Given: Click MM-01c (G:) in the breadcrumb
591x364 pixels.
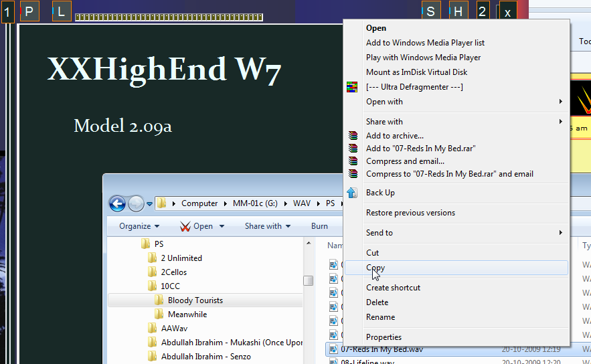Looking at the screenshot, I should coord(255,203).
